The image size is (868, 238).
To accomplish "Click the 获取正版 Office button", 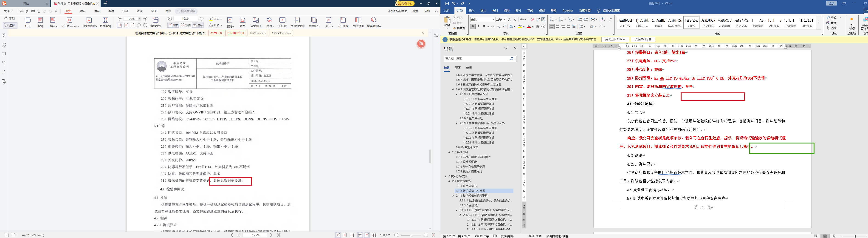I will click(615, 40).
